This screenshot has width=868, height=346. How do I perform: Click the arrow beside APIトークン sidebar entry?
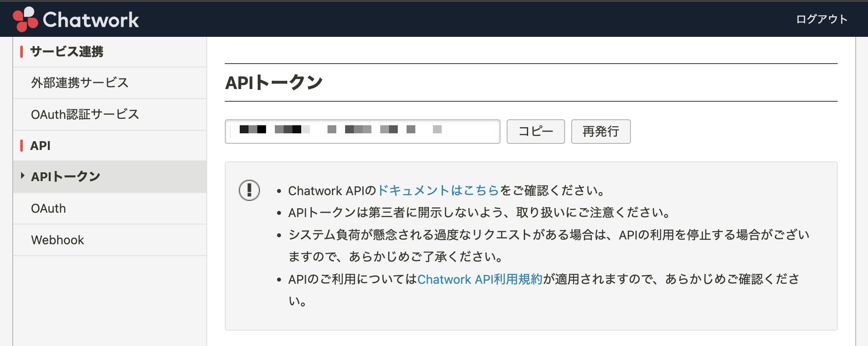point(23,176)
